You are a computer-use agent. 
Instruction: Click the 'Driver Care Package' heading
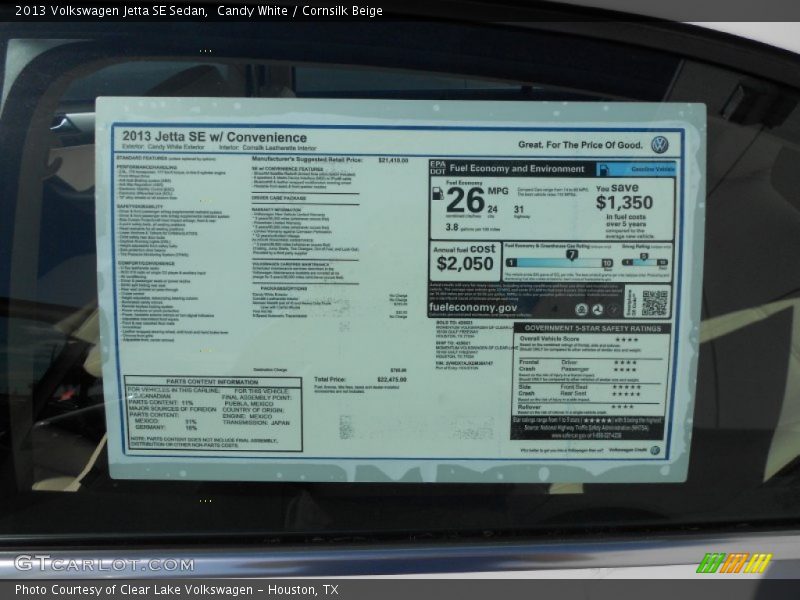(x=279, y=198)
